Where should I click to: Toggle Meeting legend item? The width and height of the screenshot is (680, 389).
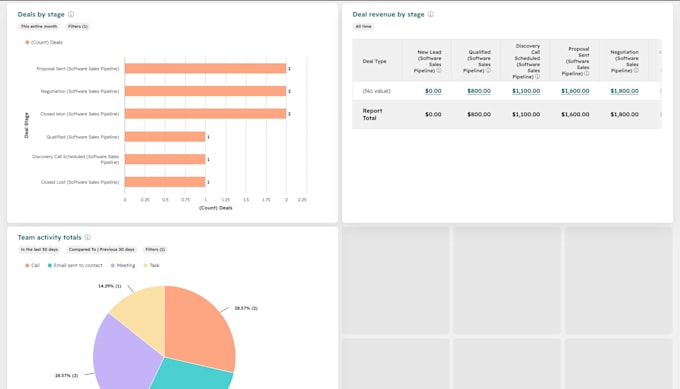coord(123,265)
